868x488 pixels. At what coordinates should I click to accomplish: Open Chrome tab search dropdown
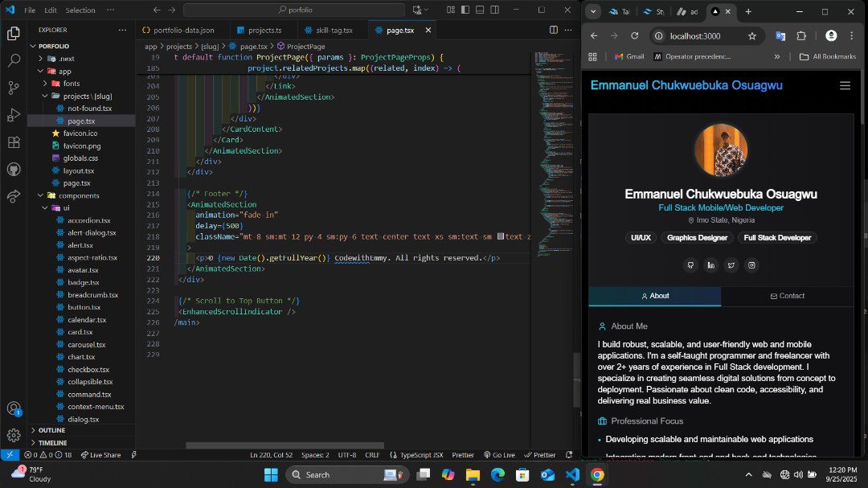pos(593,11)
